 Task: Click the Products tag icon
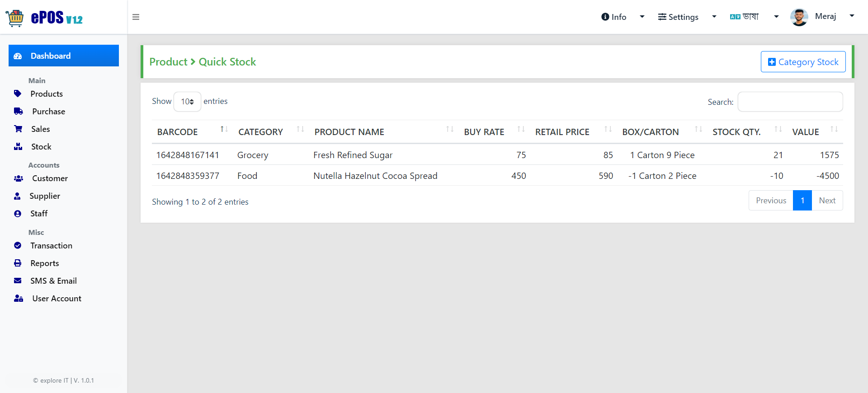[x=18, y=94]
